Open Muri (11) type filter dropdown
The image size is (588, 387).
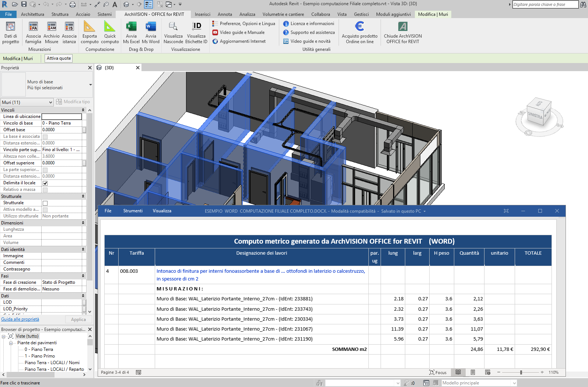pyautogui.click(x=27, y=102)
